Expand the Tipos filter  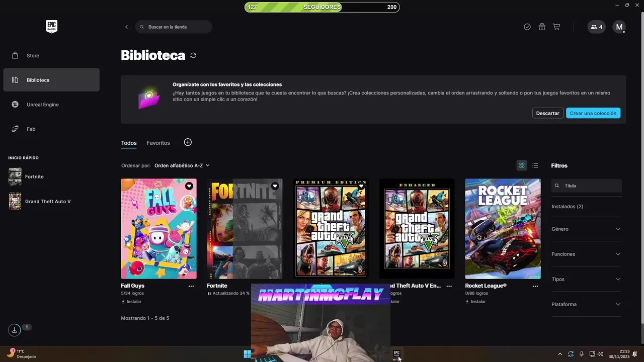[586, 279]
